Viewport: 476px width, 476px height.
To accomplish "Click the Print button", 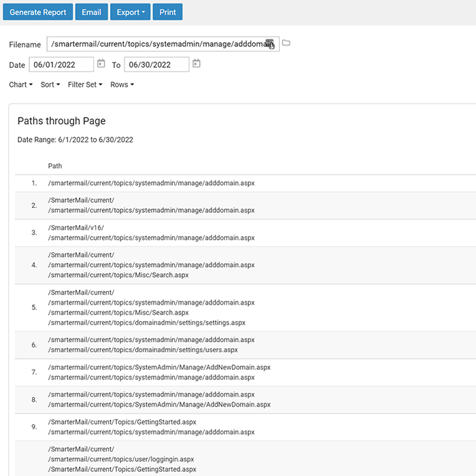I will (x=167, y=12).
